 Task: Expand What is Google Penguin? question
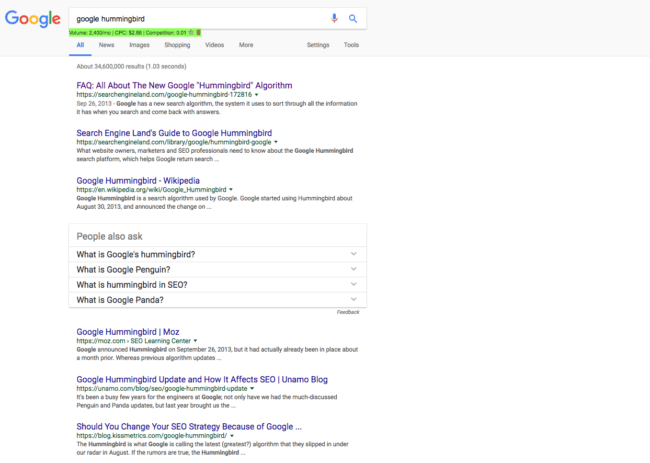(218, 270)
